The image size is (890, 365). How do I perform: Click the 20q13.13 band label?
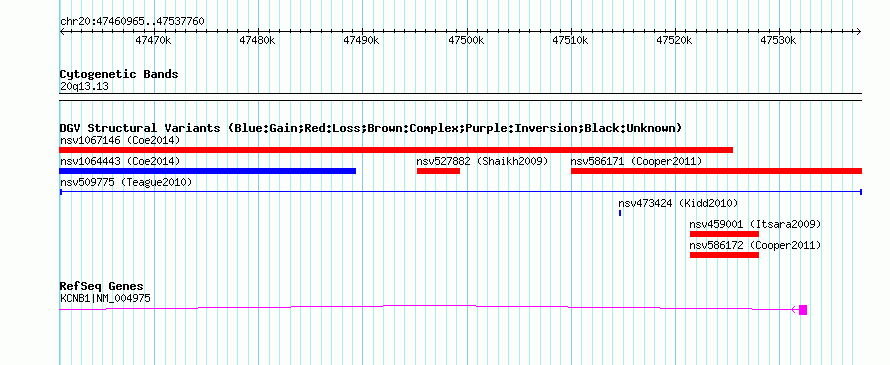(84, 87)
